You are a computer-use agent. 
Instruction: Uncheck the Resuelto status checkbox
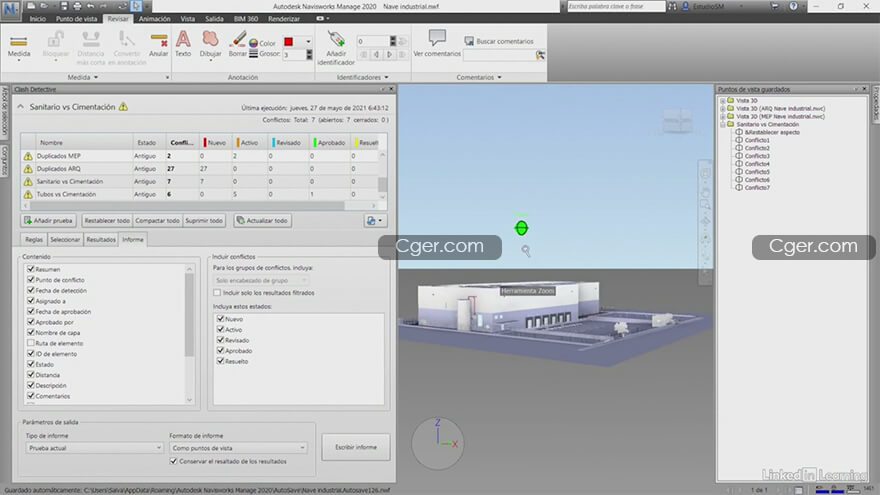click(221, 361)
